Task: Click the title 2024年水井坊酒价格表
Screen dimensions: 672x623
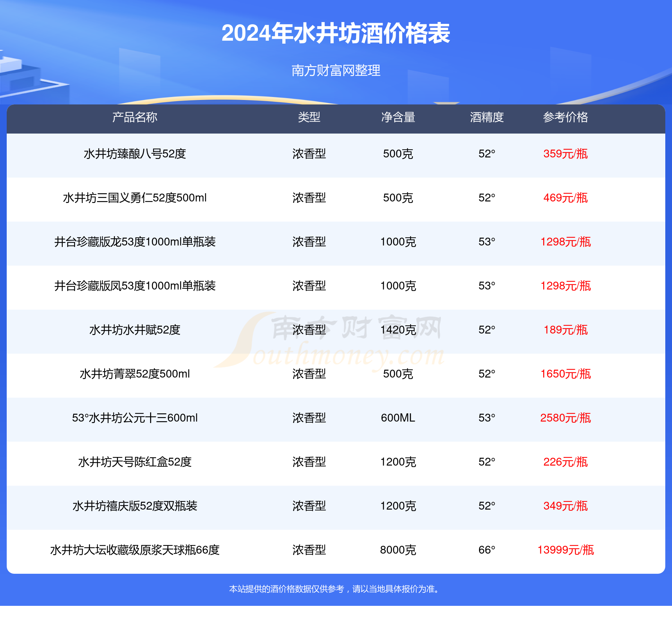Action: click(x=336, y=33)
